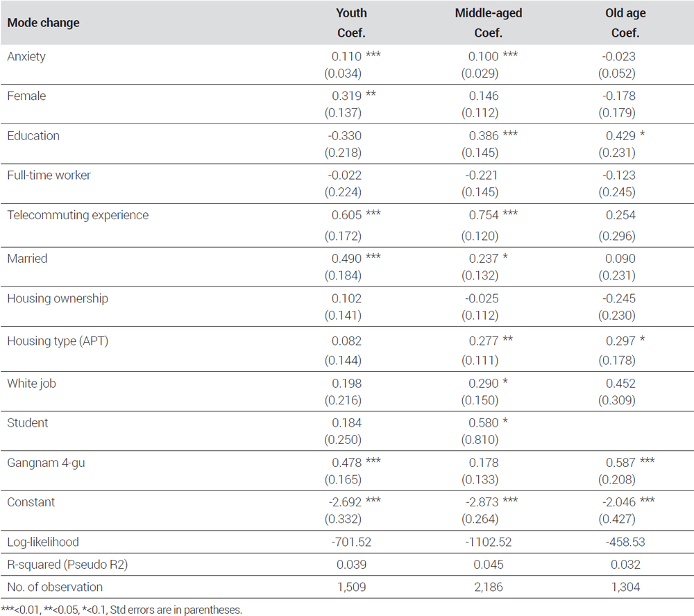Click the Education row label

click(33, 135)
